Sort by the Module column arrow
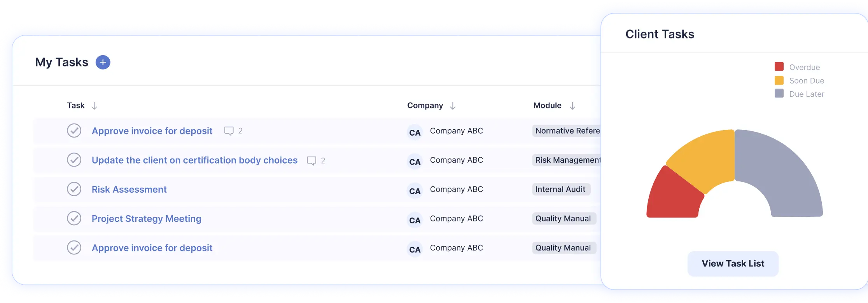This screenshot has width=868, height=303. (572, 106)
